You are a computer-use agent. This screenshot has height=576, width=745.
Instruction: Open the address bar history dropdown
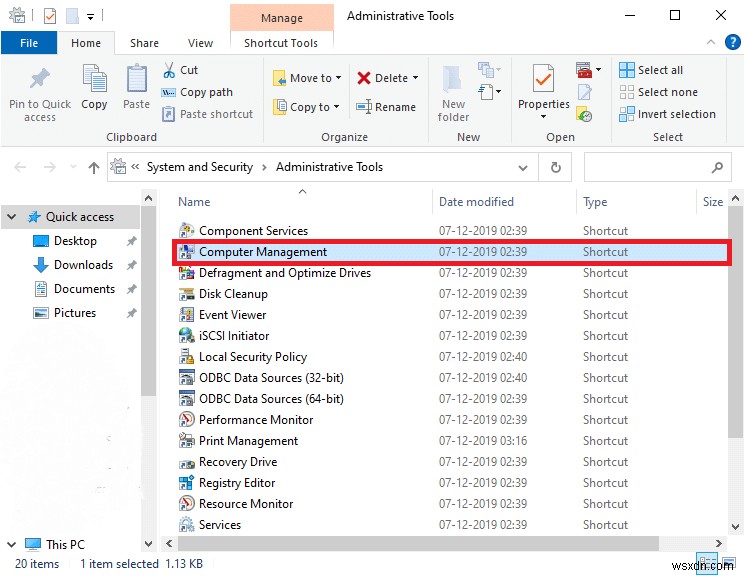coord(523,167)
